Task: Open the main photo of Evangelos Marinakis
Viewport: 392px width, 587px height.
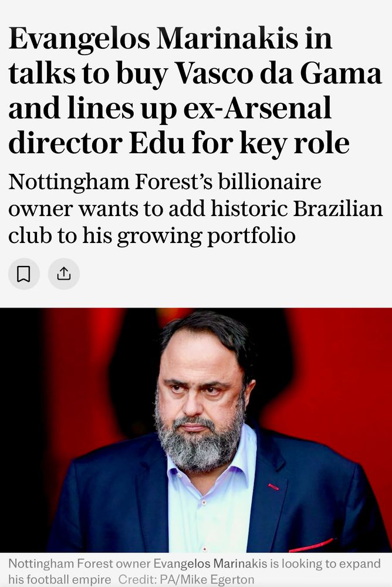Action: point(196,430)
